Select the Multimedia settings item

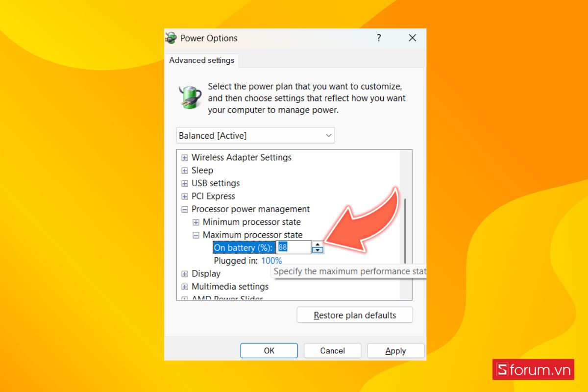point(230,286)
